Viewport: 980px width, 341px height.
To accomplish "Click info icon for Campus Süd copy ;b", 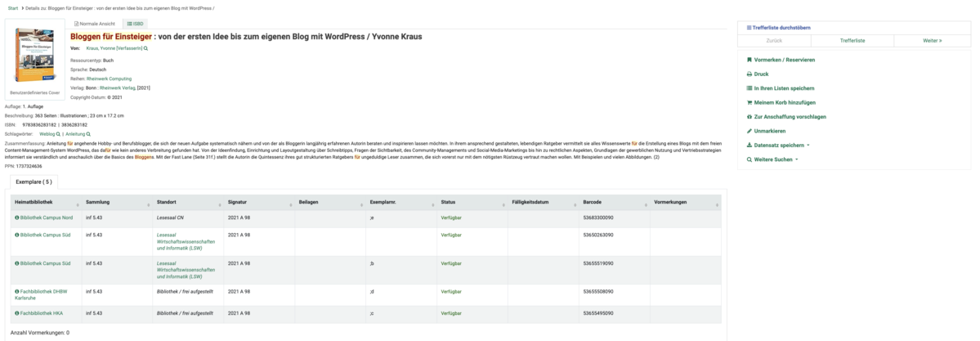I will pos(17,263).
